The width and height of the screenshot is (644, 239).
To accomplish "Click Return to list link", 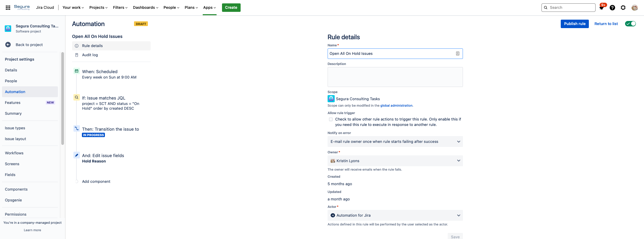I will 606,24.
